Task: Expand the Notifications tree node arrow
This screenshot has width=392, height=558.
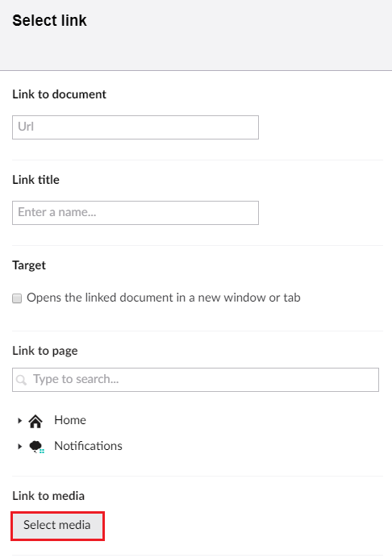Action: point(19,446)
